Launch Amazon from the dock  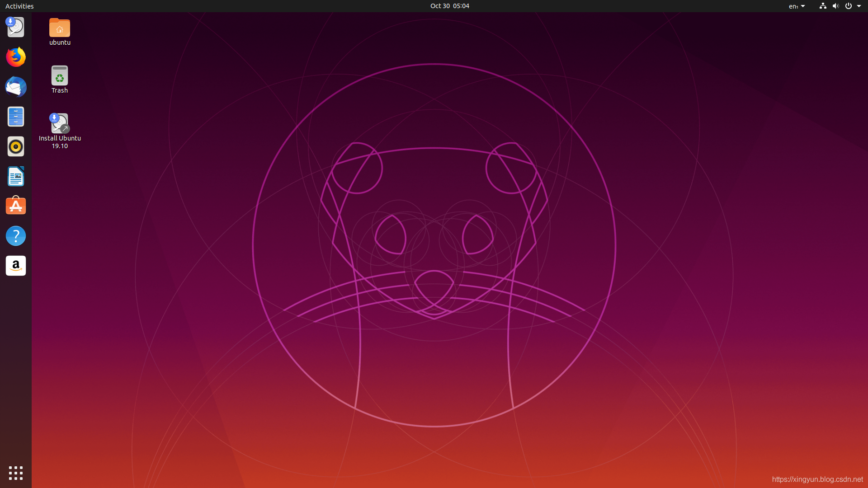coord(16,266)
